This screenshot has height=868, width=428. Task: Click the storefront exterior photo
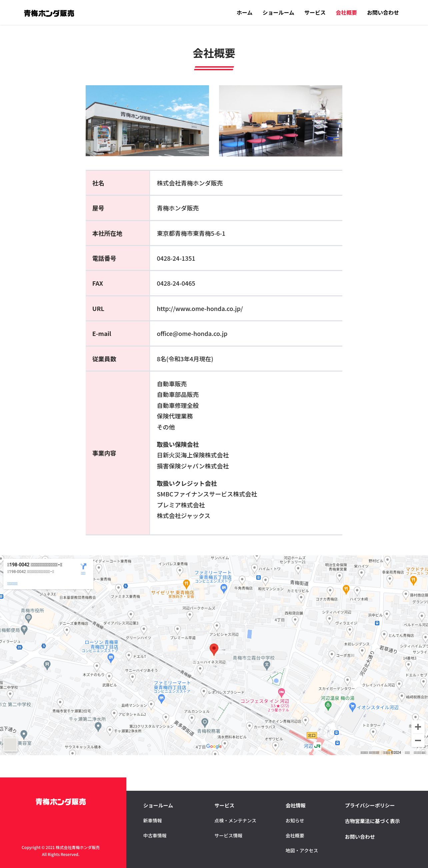147,121
